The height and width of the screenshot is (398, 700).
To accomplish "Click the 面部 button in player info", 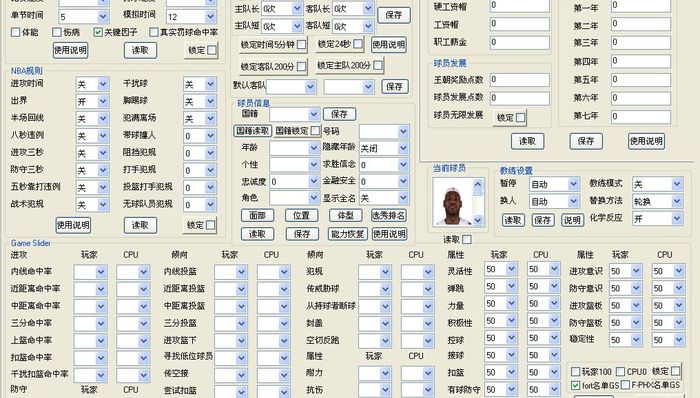I will tap(258, 216).
